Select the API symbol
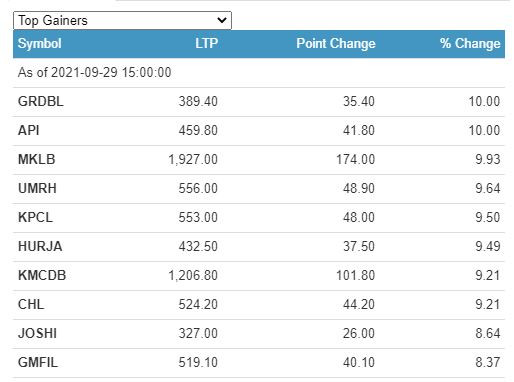Image resolution: width=514 pixels, height=382 pixels. pos(29,130)
